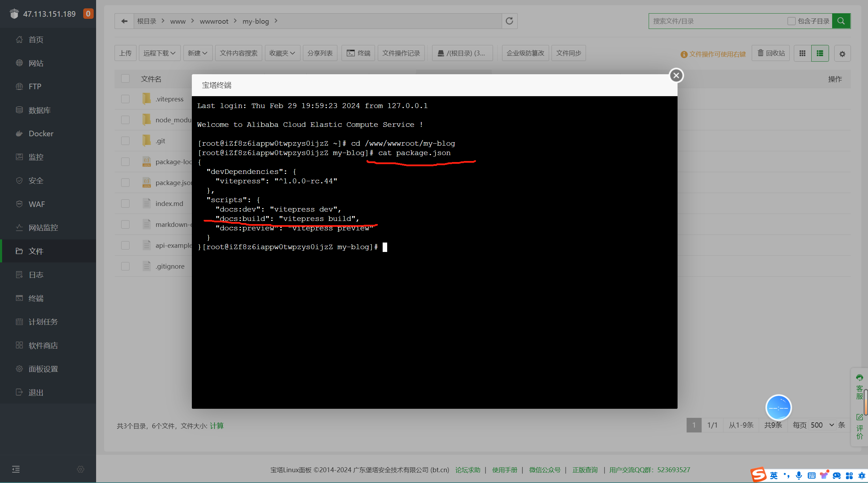The image size is (868, 483).
Task: Click the back arrow in path bar
Action: 124,21
